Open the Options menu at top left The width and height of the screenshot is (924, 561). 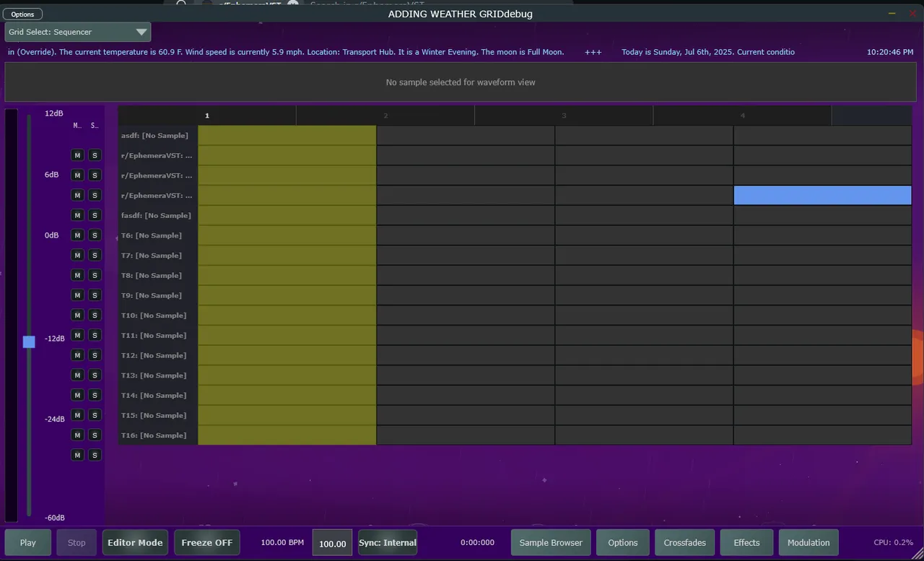[22, 13]
